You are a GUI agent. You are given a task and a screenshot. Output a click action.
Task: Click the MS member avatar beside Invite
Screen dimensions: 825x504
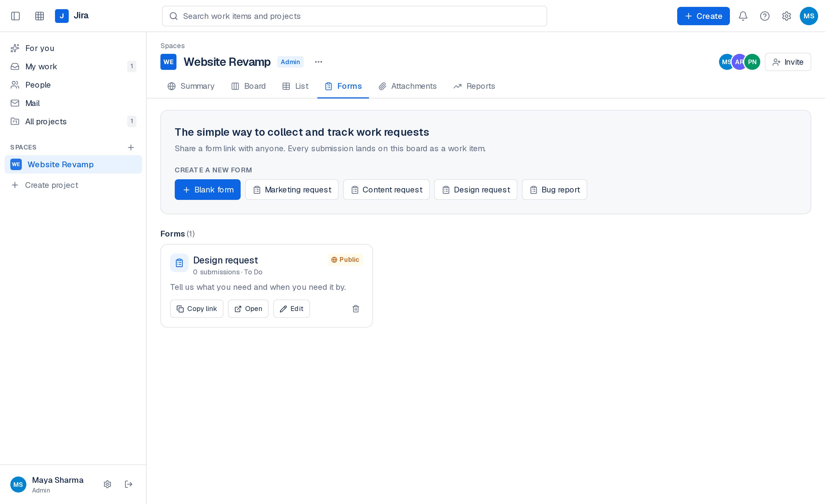click(x=725, y=62)
